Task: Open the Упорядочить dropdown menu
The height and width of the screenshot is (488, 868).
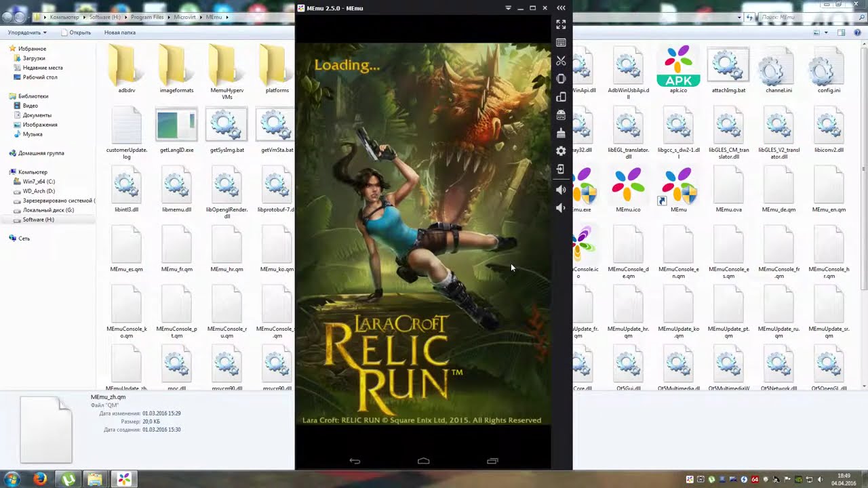Action: [x=27, y=33]
